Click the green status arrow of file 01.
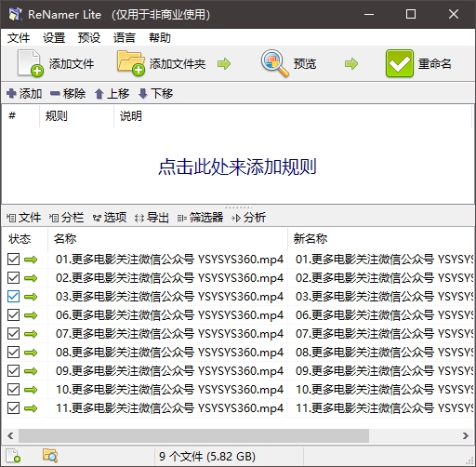 31,260
